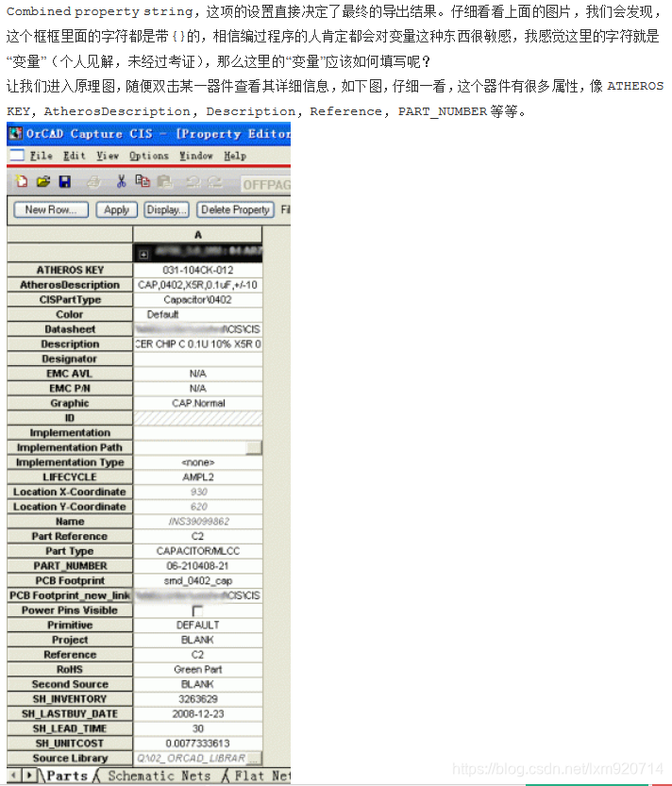Click the Display... button
The image size is (672, 786).
(x=166, y=209)
